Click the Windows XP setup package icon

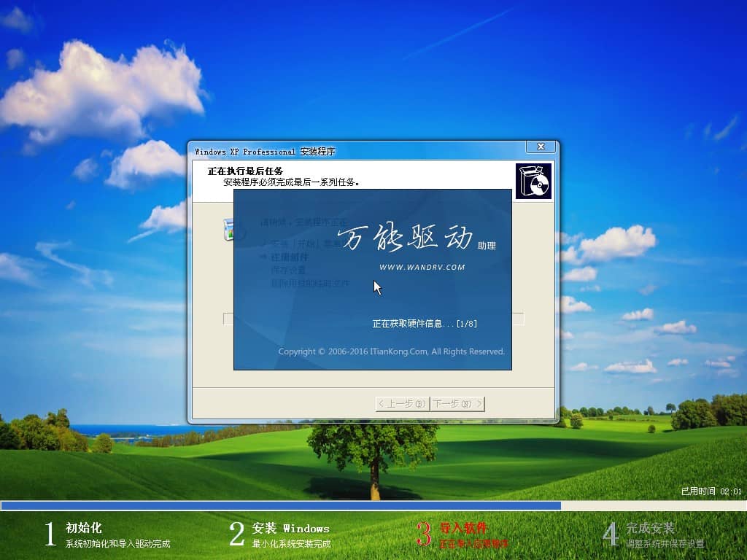click(x=533, y=180)
